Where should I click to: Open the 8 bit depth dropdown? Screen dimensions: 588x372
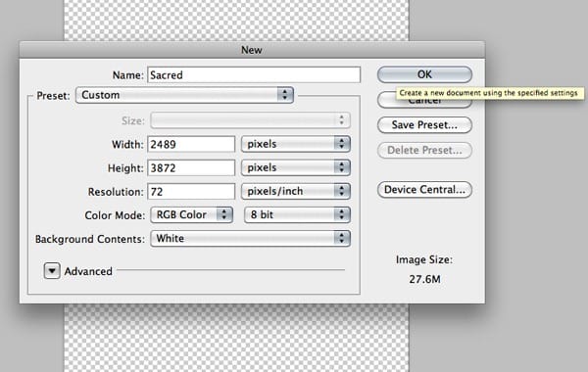(297, 215)
